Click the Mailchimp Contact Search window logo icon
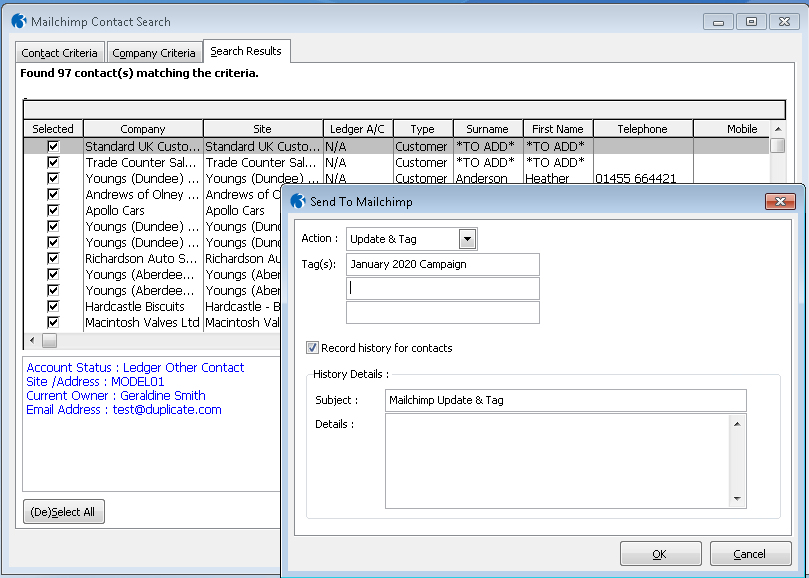 pyautogui.click(x=19, y=21)
